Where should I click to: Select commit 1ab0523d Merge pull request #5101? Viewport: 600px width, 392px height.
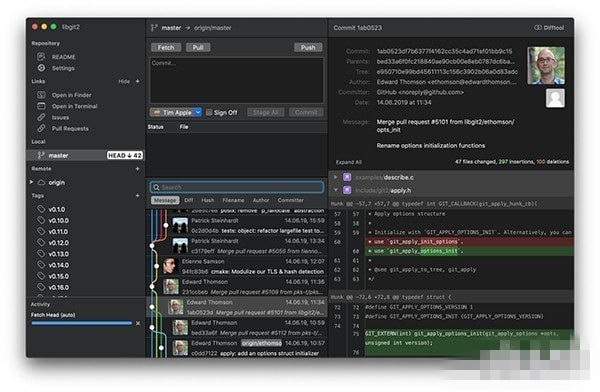[236, 307]
